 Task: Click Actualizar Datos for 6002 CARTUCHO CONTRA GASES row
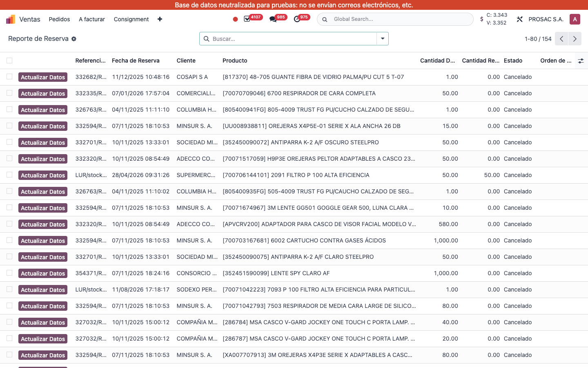coord(43,241)
